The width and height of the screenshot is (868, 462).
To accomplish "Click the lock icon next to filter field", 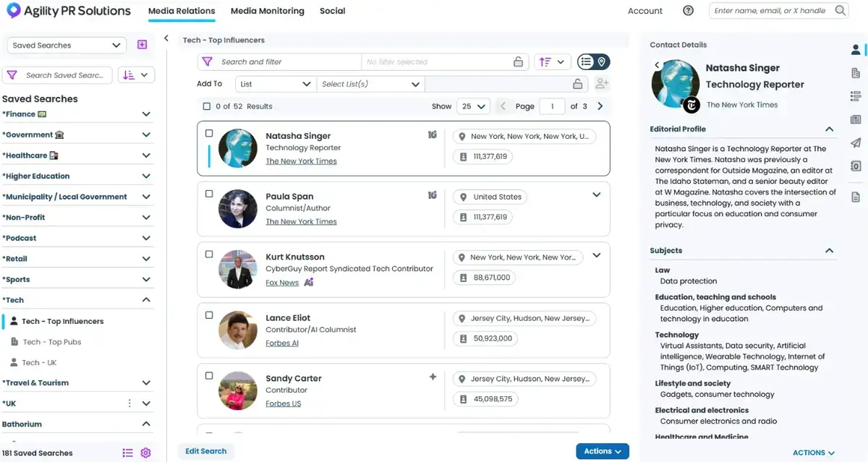I will (519, 61).
